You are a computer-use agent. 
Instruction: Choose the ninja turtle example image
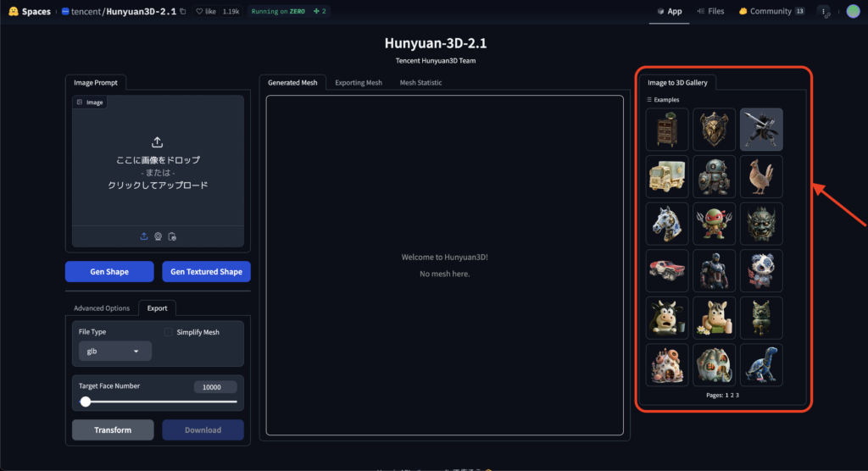714,224
